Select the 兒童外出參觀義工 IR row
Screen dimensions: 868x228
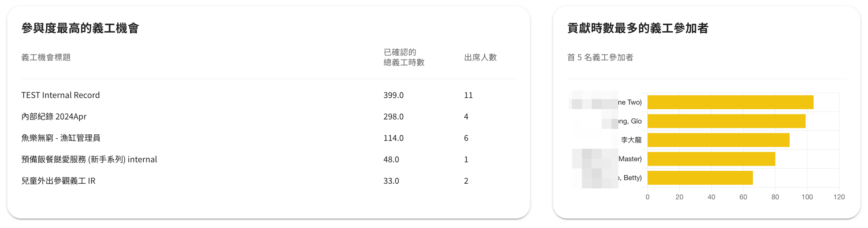(x=58, y=181)
